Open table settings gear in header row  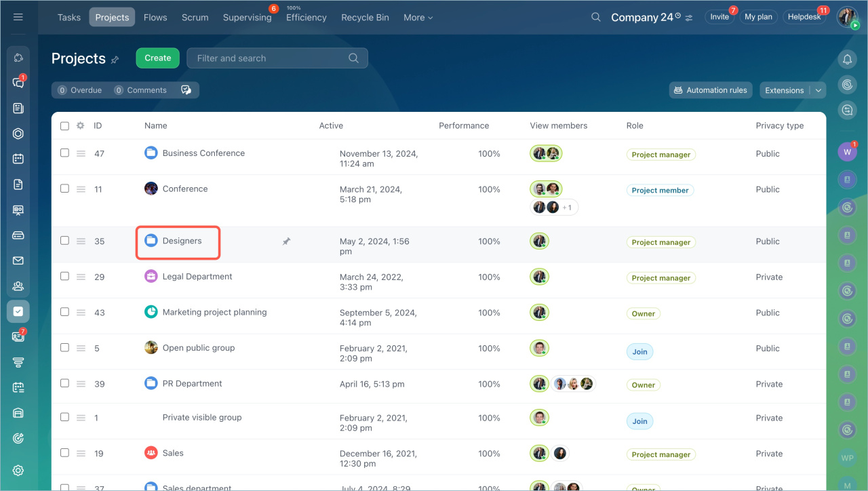(x=80, y=125)
